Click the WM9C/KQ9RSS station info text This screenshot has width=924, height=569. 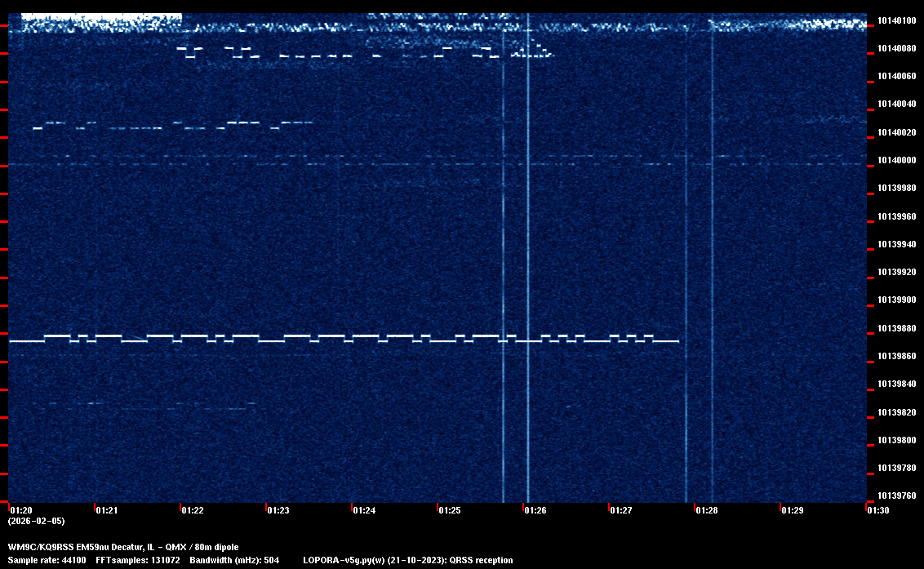[x=123, y=547]
